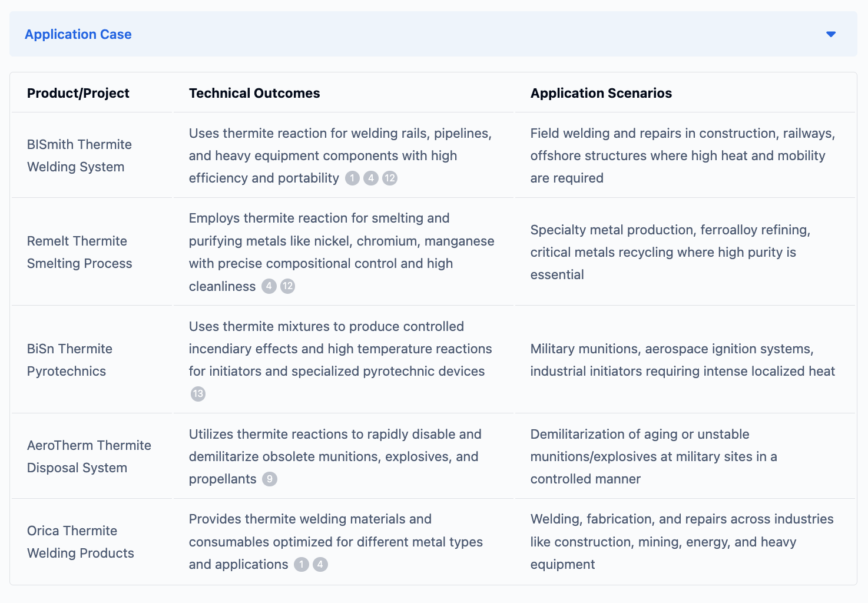This screenshot has height=603, width=868.
Task: Open citation 4 in Orica welding row
Action: coord(320,564)
